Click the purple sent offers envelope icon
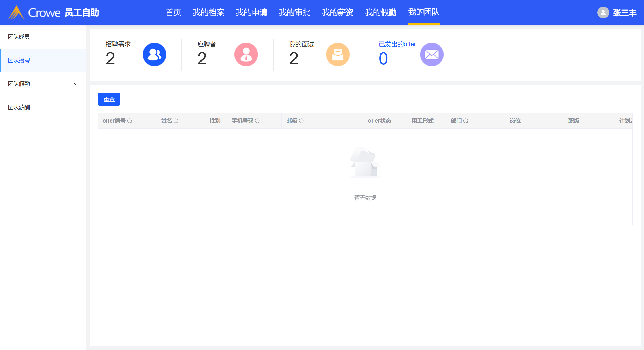The width and height of the screenshot is (644, 350). 431,55
